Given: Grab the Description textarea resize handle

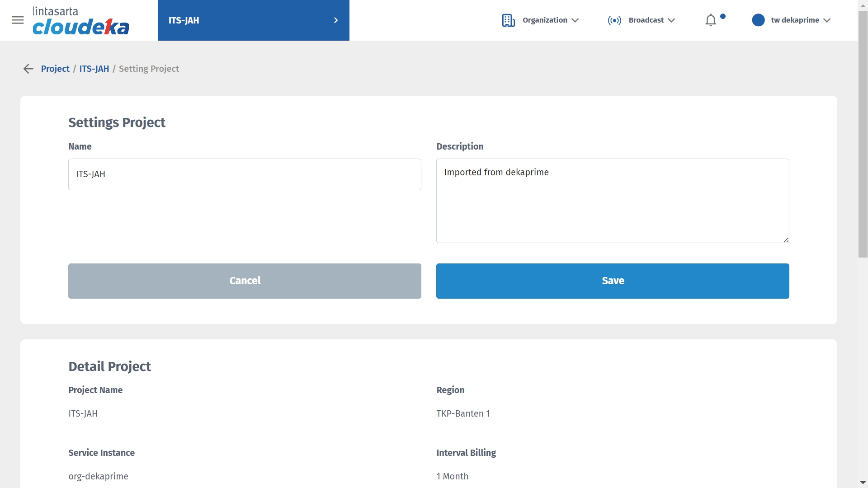Looking at the screenshot, I should click(x=786, y=240).
